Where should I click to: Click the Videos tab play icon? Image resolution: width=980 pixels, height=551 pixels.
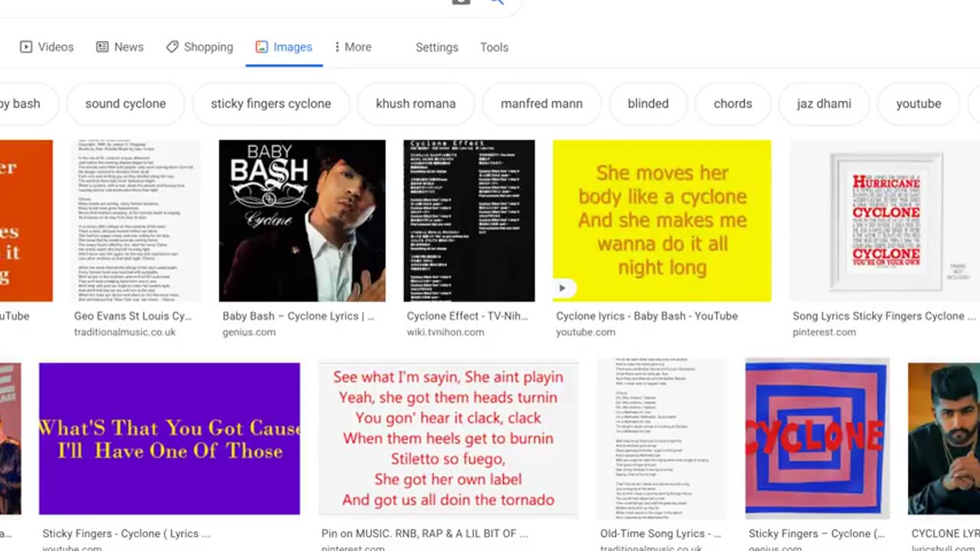coord(26,47)
